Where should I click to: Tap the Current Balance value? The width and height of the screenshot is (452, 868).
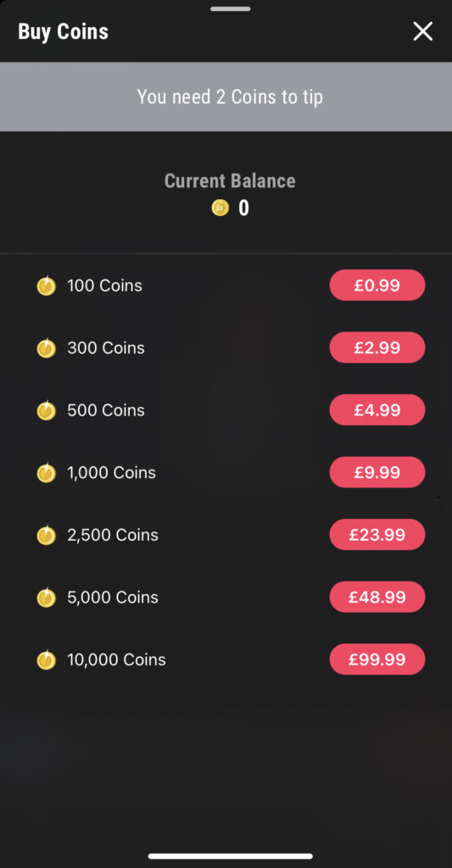(243, 209)
